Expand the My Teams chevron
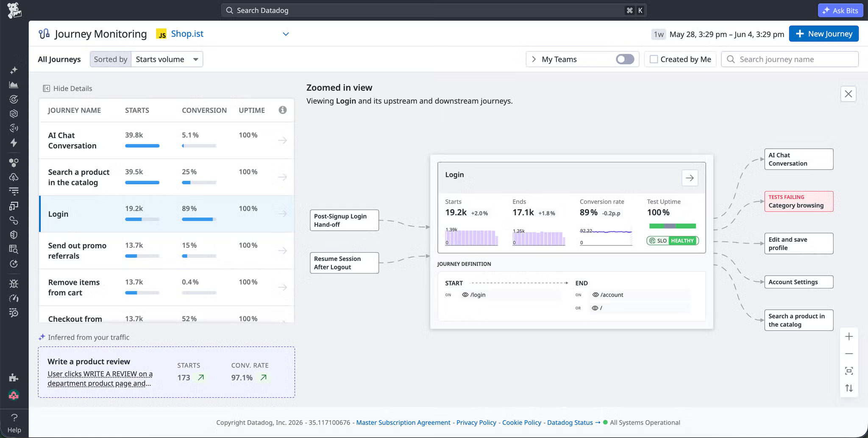 coord(534,59)
